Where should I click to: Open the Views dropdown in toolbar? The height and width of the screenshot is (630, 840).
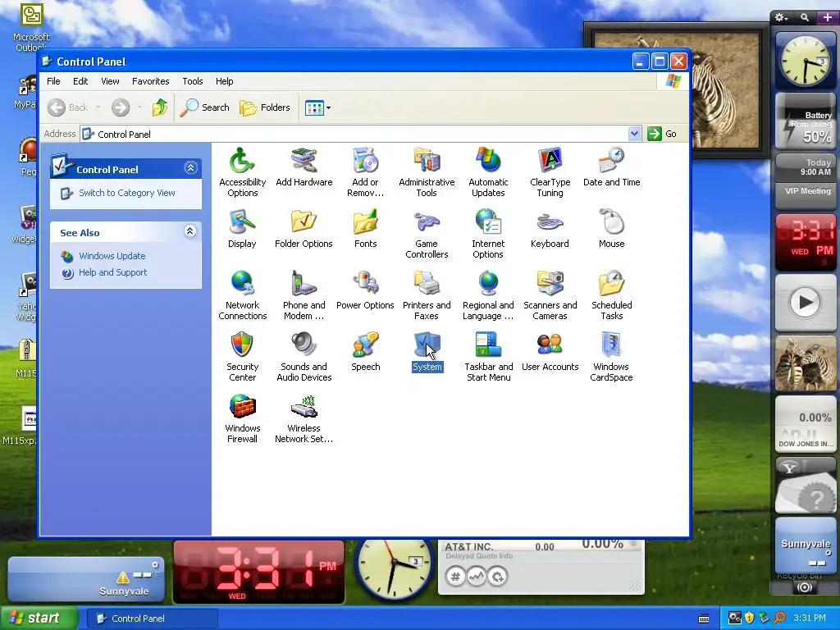(x=317, y=107)
